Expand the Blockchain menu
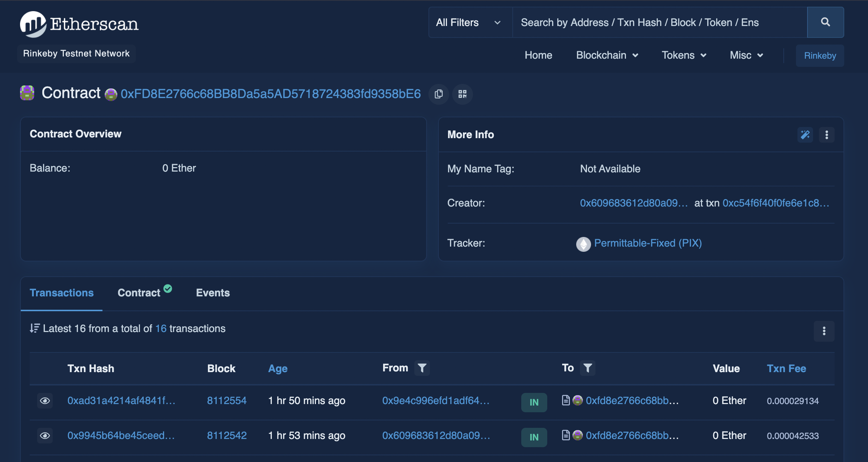Viewport: 868px width, 462px height. 607,55
